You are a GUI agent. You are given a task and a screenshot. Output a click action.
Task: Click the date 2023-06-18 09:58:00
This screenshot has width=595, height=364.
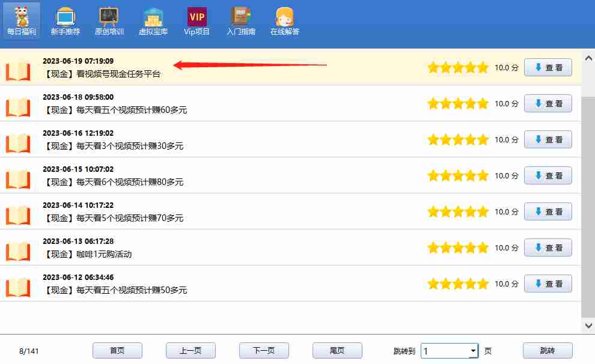coord(78,97)
